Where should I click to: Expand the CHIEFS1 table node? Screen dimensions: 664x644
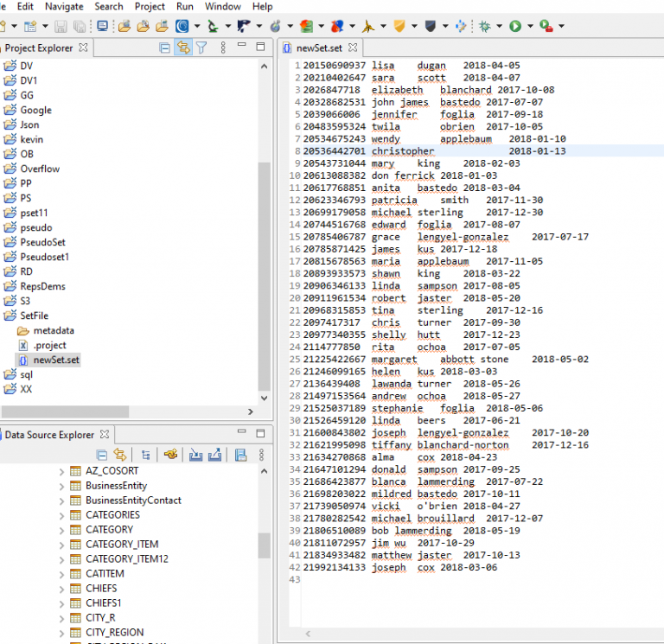click(61, 603)
